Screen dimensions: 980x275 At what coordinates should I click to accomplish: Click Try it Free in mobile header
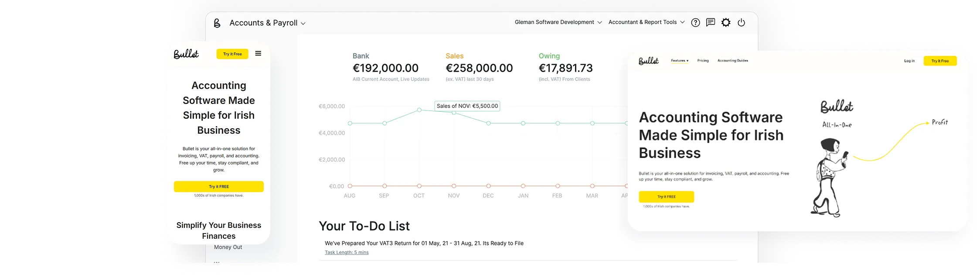point(232,54)
